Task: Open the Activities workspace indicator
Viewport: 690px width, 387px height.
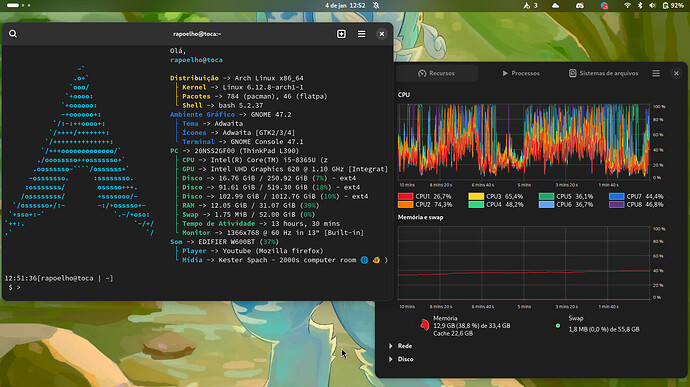Action: [x=18, y=5]
